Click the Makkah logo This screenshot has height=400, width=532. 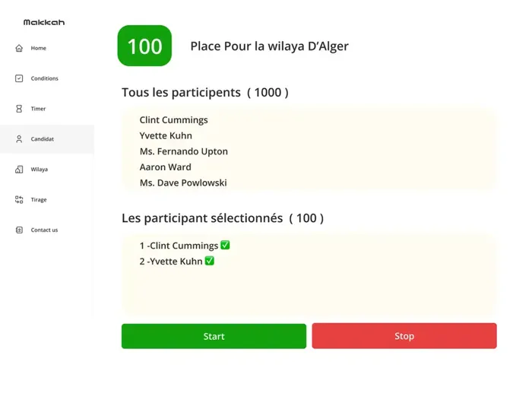[x=44, y=23]
